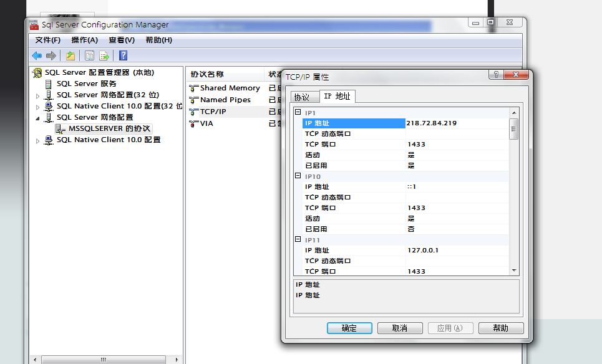The image size is (602, 364).
Task: Click the Forward arrow toolbar icon
Action: 51,56
